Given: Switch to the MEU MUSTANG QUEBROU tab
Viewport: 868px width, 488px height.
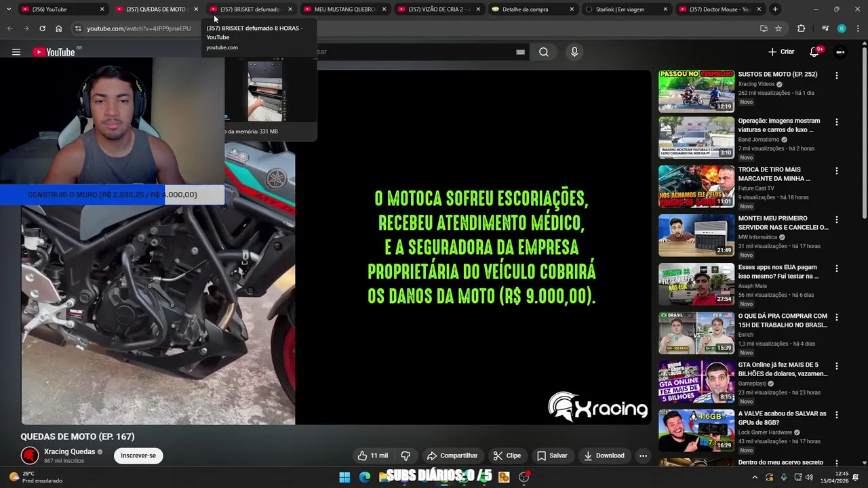Looking at the screenshot, I should point(346,9).
